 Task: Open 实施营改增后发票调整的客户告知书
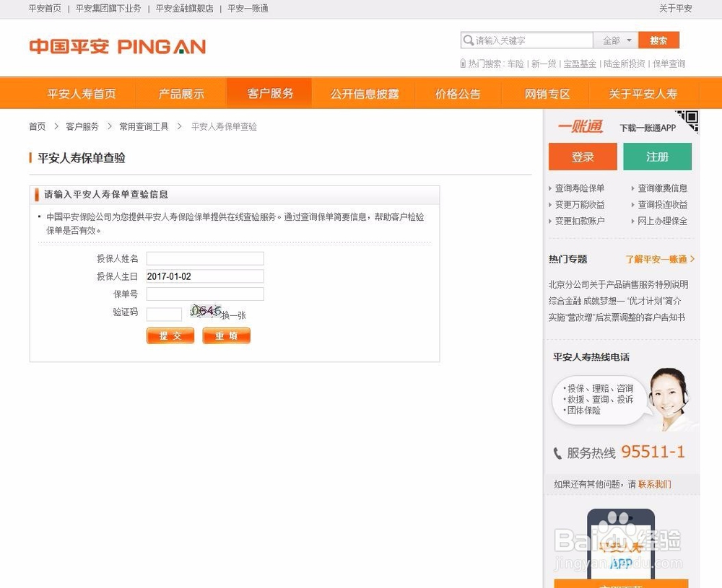tap(617, 317)
